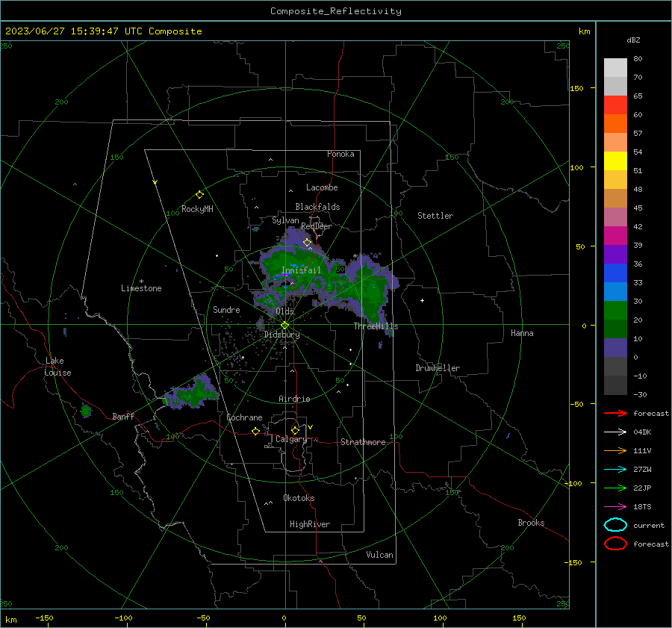The height and width of the screenshot is (628, 672).
Task: Click the cyan 'current' ellipse icon
Action: click(x=615, y=525)
